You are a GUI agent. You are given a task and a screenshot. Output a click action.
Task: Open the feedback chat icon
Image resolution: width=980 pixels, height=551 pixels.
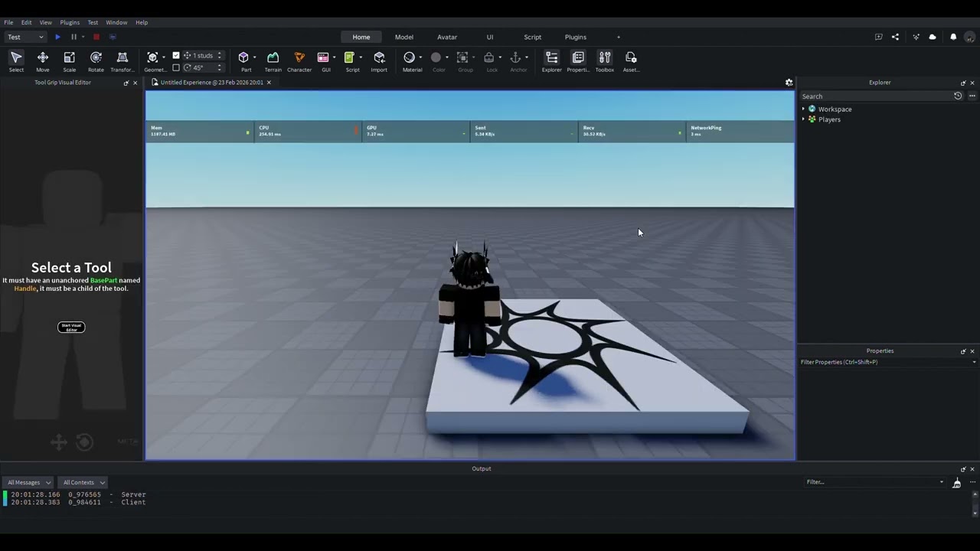[878, 37]
